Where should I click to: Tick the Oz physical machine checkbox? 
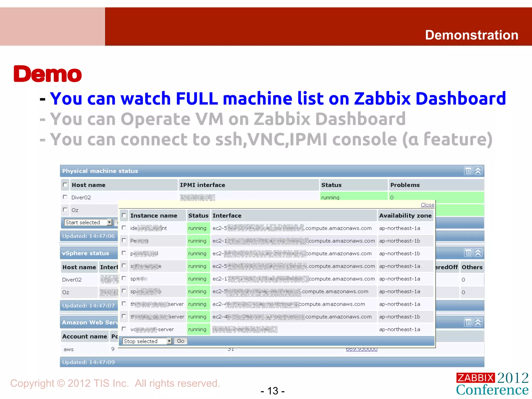[65, 209]
